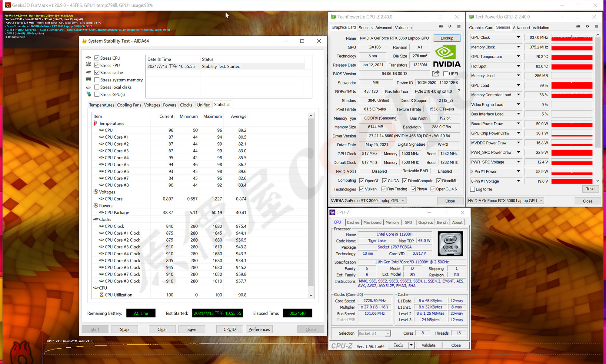Click the Stress CPU icon in AIDA64
This screenshot has width=606, height=364.
click(x=88, y=58)
